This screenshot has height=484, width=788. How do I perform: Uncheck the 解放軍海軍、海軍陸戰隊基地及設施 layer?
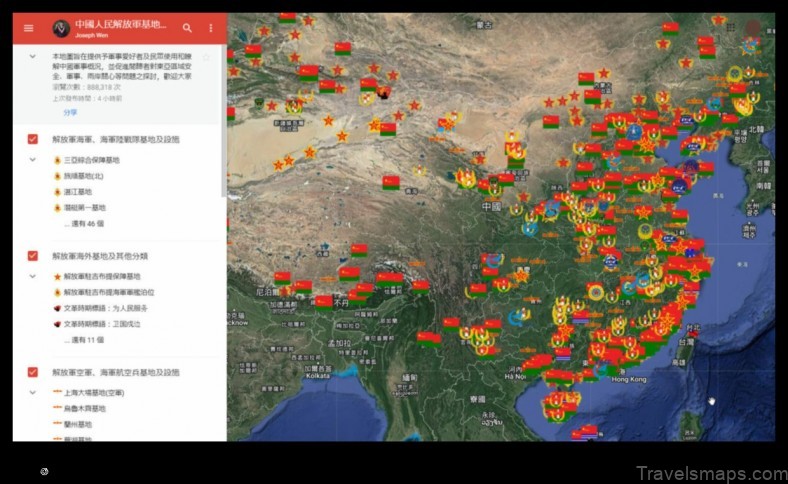(x=33, y=139)
